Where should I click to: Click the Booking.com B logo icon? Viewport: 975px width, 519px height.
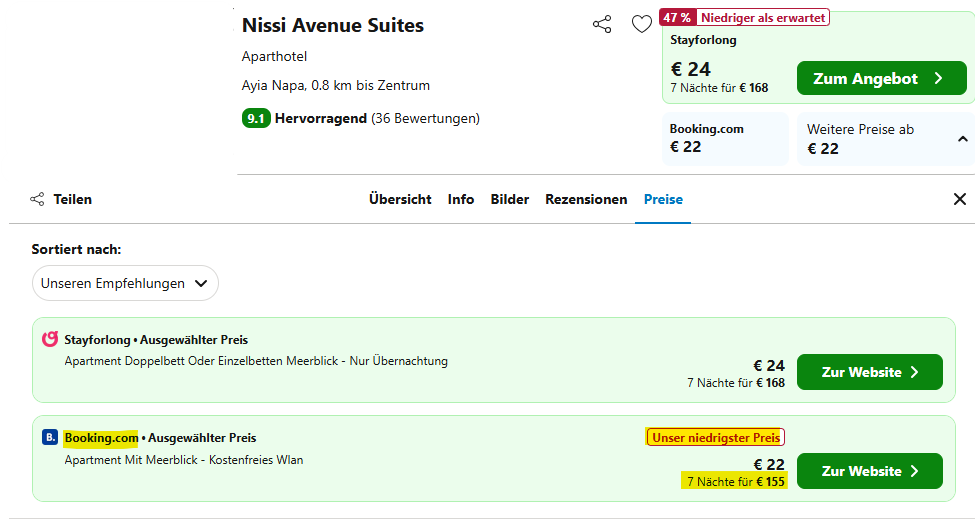[50, 438]
